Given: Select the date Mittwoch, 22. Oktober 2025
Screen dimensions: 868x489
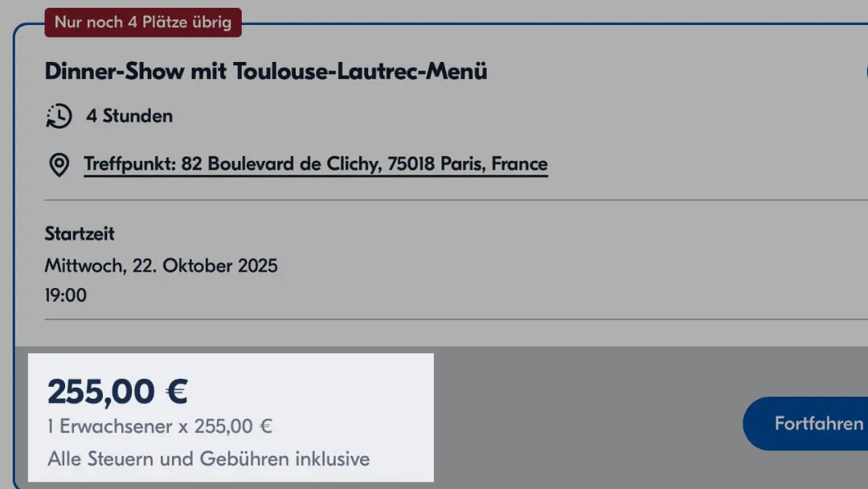Looking at the screenshot, I should click(161, 265).
